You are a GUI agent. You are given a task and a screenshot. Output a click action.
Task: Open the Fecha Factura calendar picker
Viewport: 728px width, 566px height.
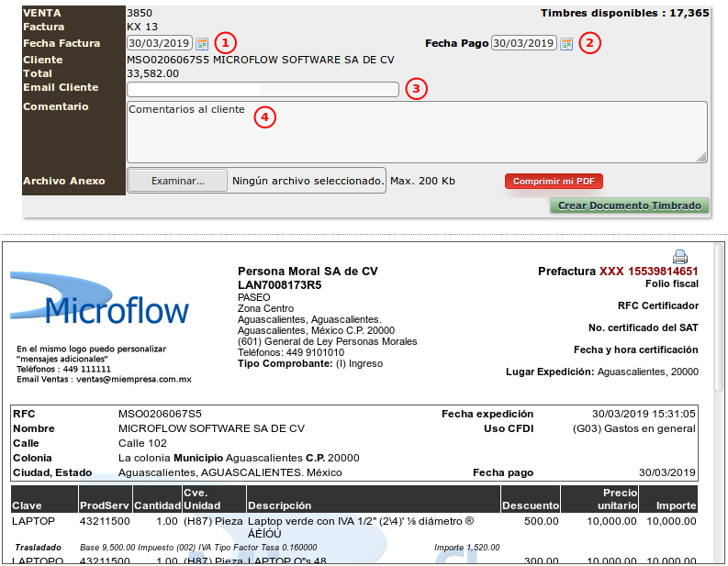[x=202, y=44]
